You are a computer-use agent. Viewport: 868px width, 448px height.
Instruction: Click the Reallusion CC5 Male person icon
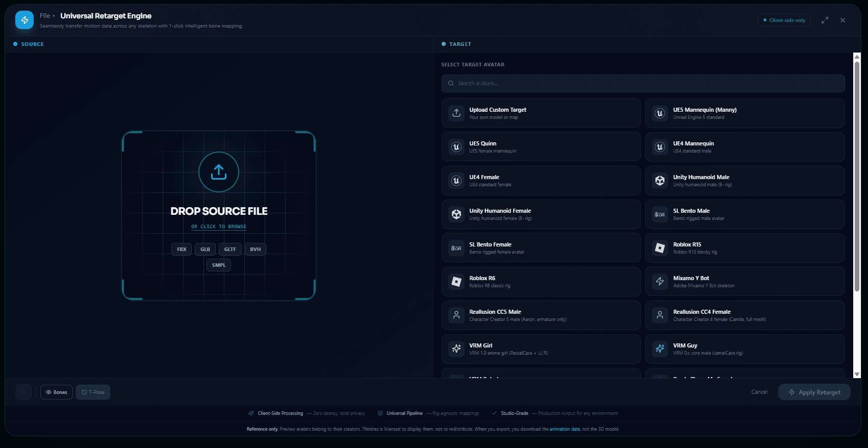(456, 315)
